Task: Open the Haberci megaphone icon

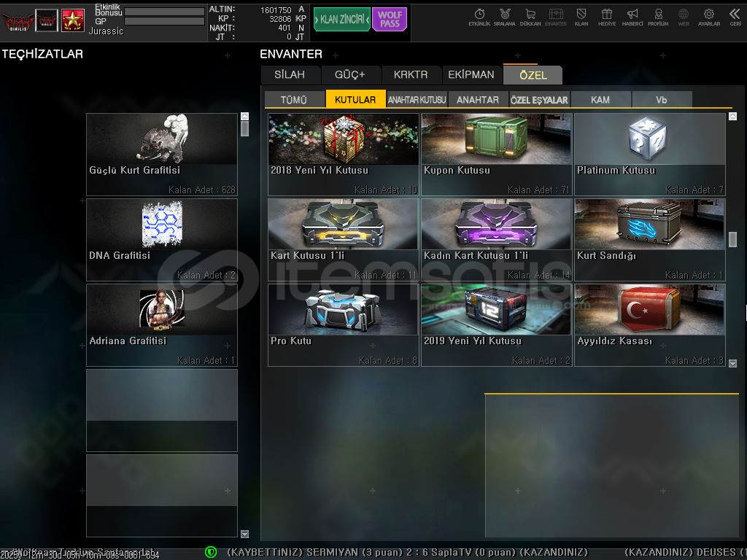Action: 632,17
